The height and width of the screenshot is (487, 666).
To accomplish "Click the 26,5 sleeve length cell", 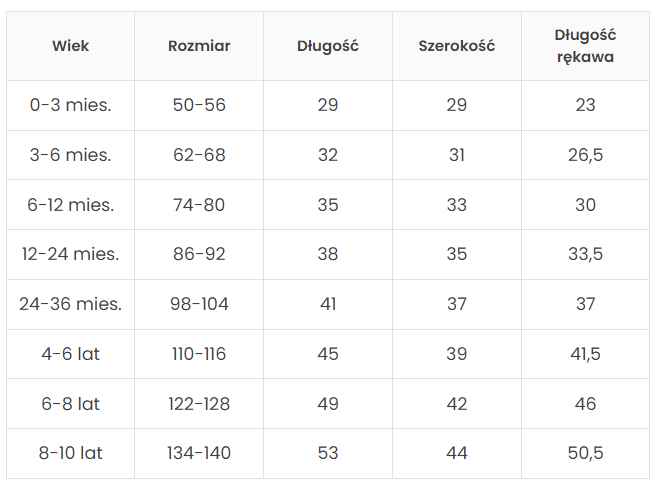I will [x=585, y=155].
